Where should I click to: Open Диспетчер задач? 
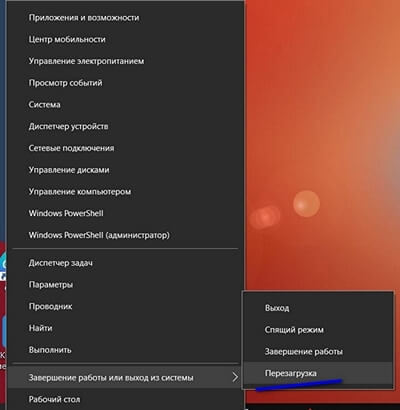[125, 263]
